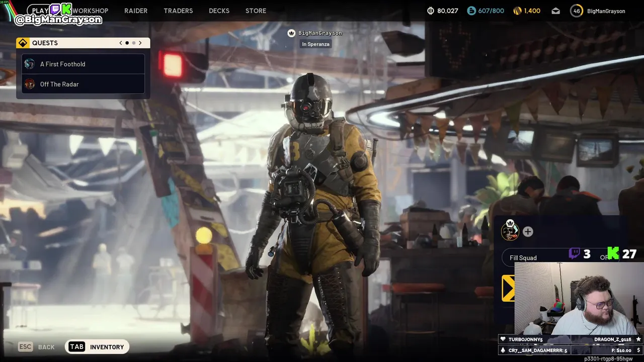The width and height of the screenshot is (644, 362).
Task: Click the crown icon beside the player nametag
Action: 291,33
